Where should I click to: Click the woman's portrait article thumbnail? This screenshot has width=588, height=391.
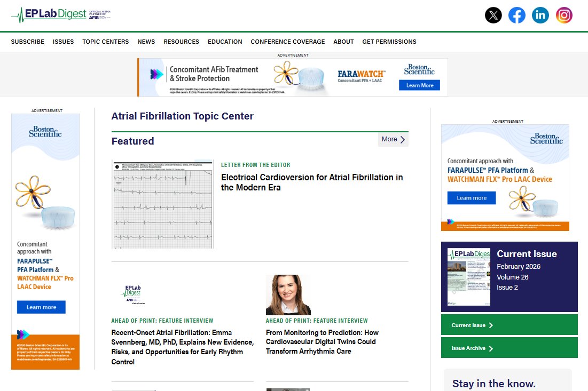(x=288, y=295)
